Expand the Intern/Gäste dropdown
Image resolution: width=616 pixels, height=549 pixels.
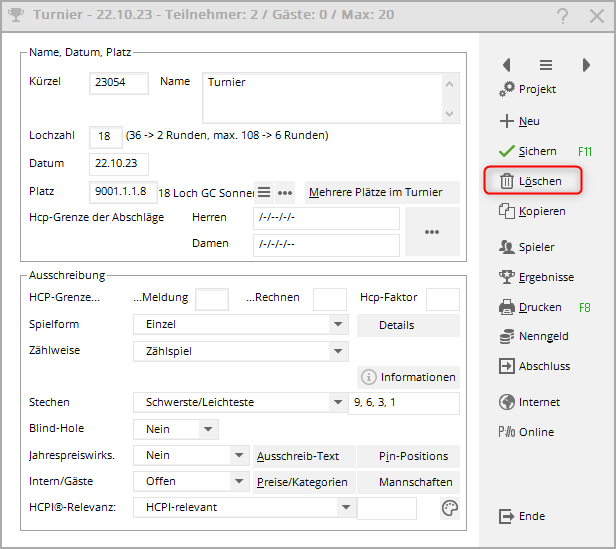coord(238,481)
